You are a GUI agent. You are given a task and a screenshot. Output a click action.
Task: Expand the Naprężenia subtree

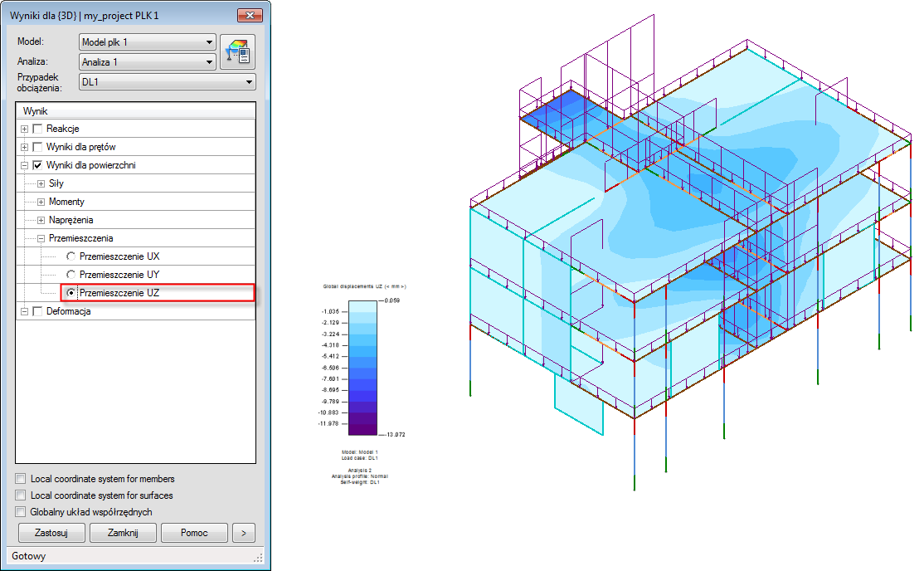41,220
